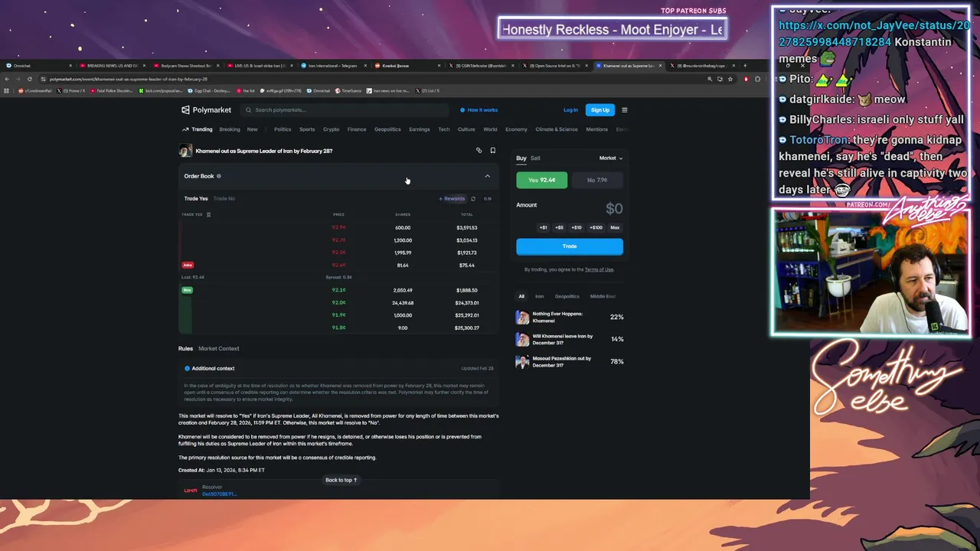This screenshot has height=551, width=980.
Task: Bookmark page with browser star icon
Action: [x=730, y=79]
